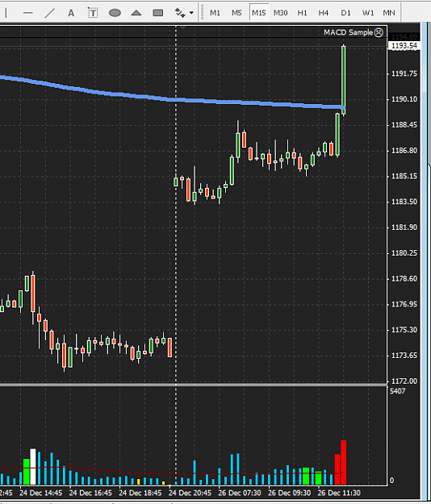
Task: Open the arrows tool dropdown arrow
Action: pos(191,13)
